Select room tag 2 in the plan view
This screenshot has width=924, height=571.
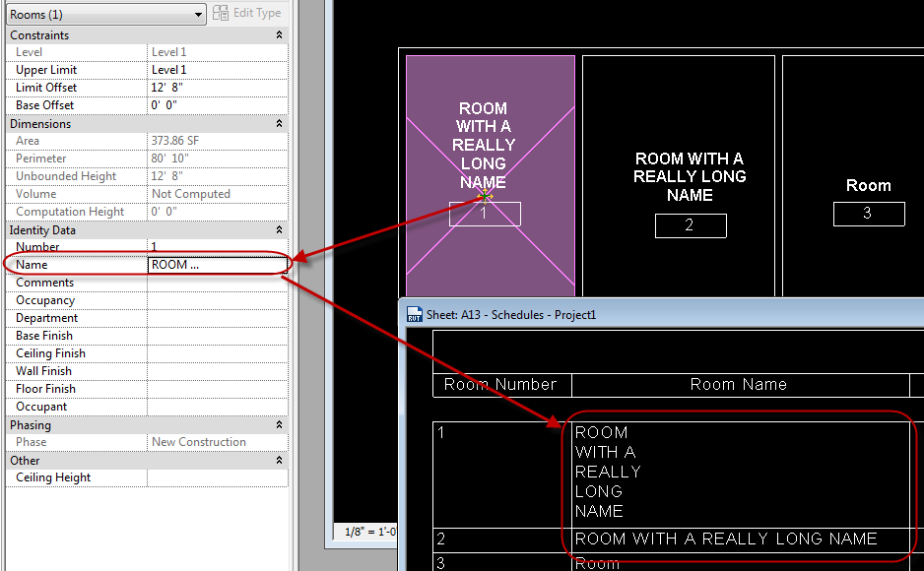[x=691, y=225]
